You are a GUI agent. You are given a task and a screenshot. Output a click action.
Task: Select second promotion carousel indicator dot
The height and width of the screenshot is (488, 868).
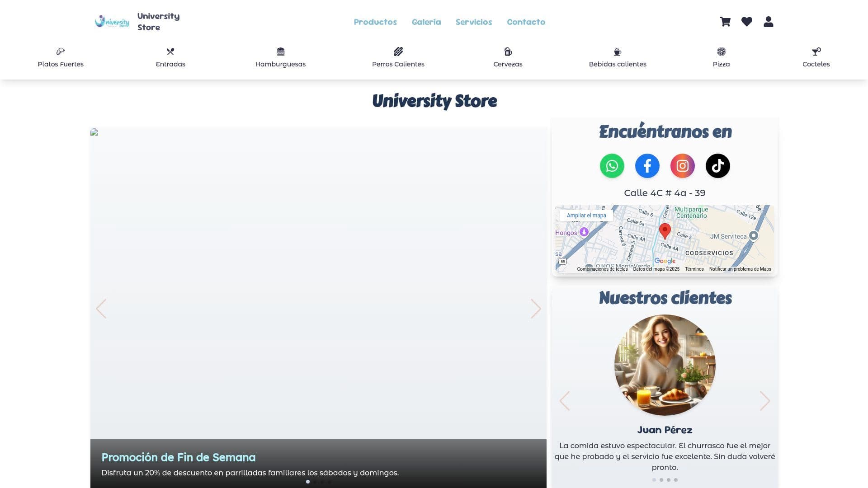coord(315,482)
